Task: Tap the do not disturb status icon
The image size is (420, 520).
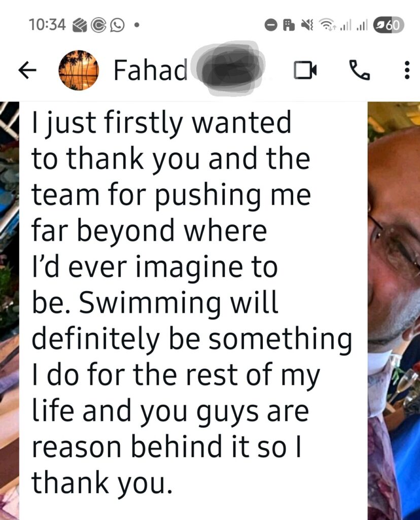Action: pos(272,25)
